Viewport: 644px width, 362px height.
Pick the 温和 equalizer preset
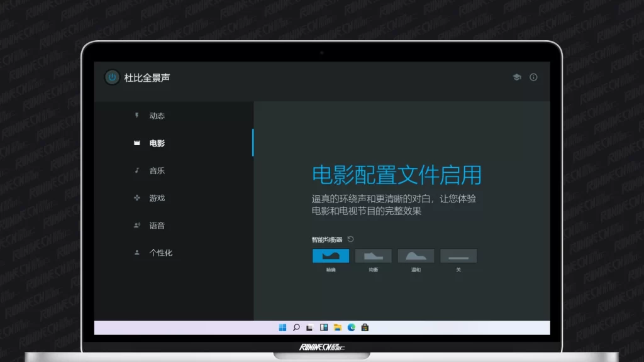tap(416, 256)
